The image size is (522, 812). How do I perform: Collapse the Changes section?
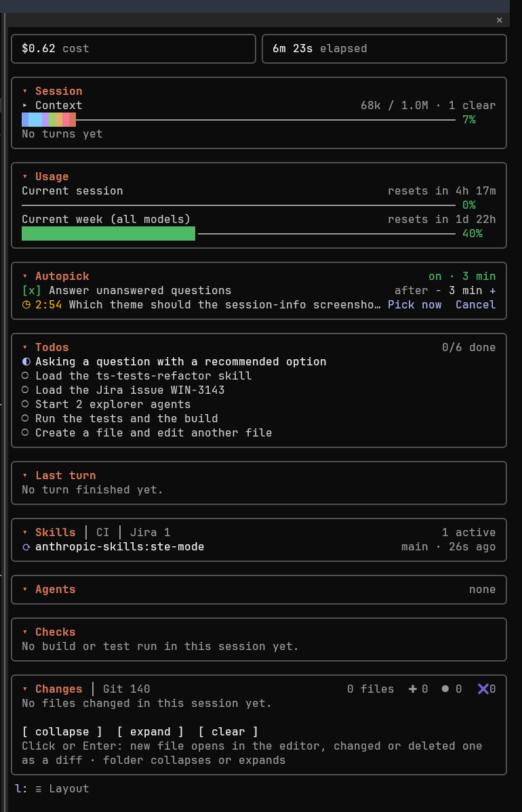coord(25,689)
